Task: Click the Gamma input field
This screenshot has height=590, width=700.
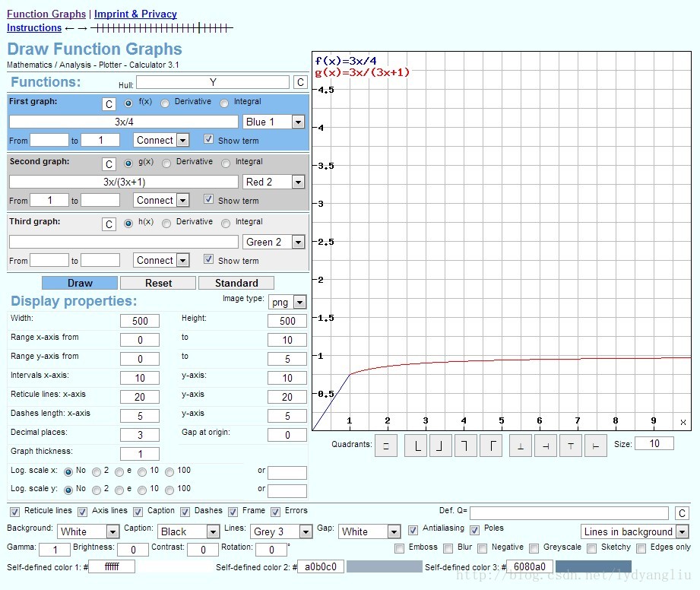Action: click(55, 550)
